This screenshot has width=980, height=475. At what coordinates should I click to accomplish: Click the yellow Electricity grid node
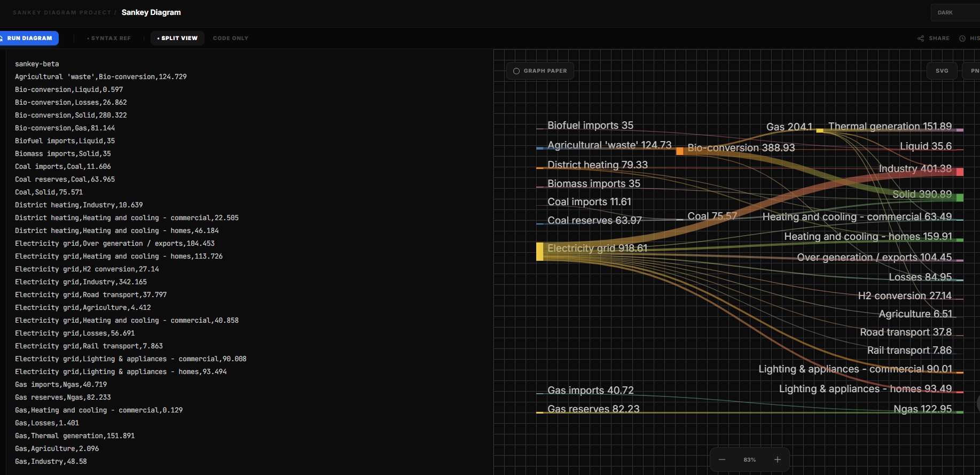pyautogui.click(x=539, y=252)
